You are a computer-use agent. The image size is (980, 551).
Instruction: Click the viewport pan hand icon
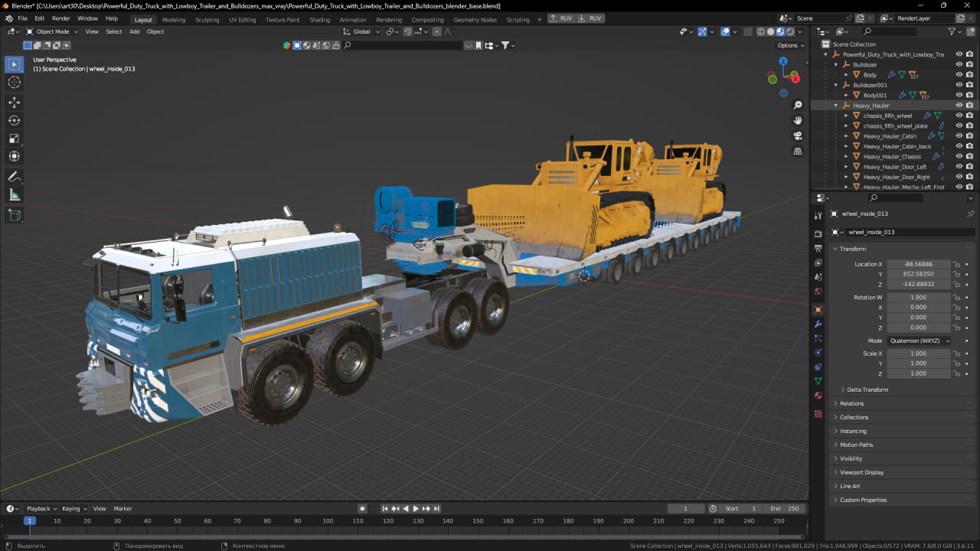click(x=798, y=120)
